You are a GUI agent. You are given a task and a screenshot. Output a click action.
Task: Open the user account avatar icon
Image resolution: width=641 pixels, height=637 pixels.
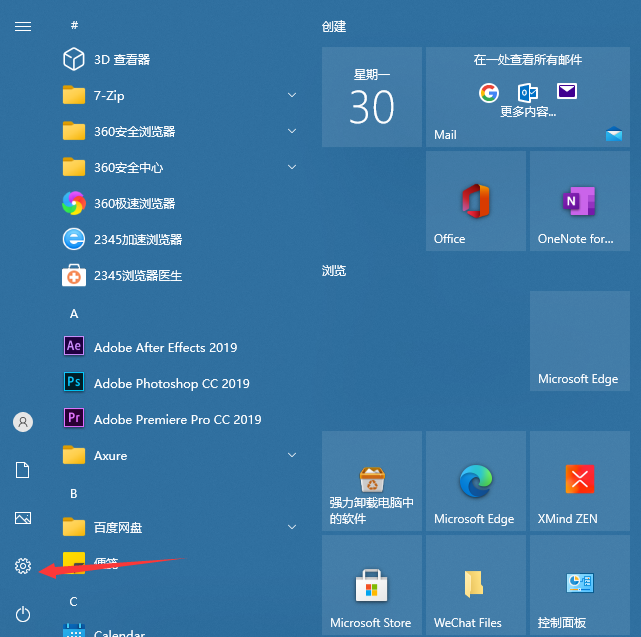[23, 422]
